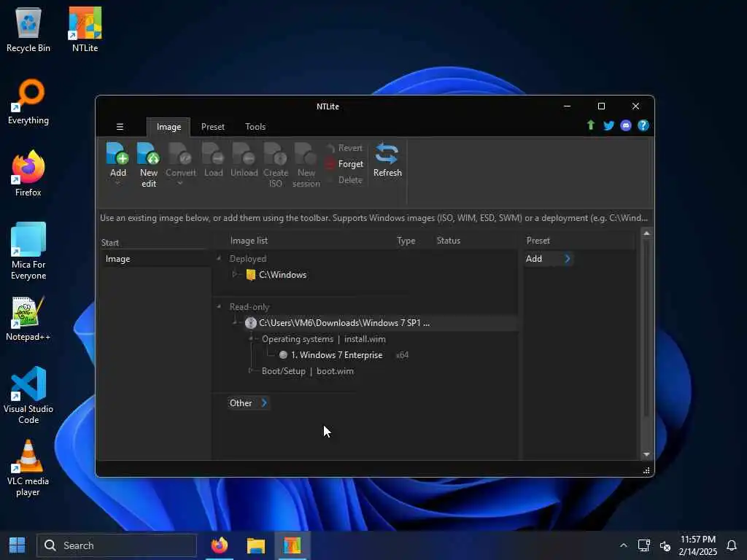Select the Visual Studio Code desktop icon
The width and height of the screenshot is (747, 560).
pyautogui.click(x=28, y=395)
